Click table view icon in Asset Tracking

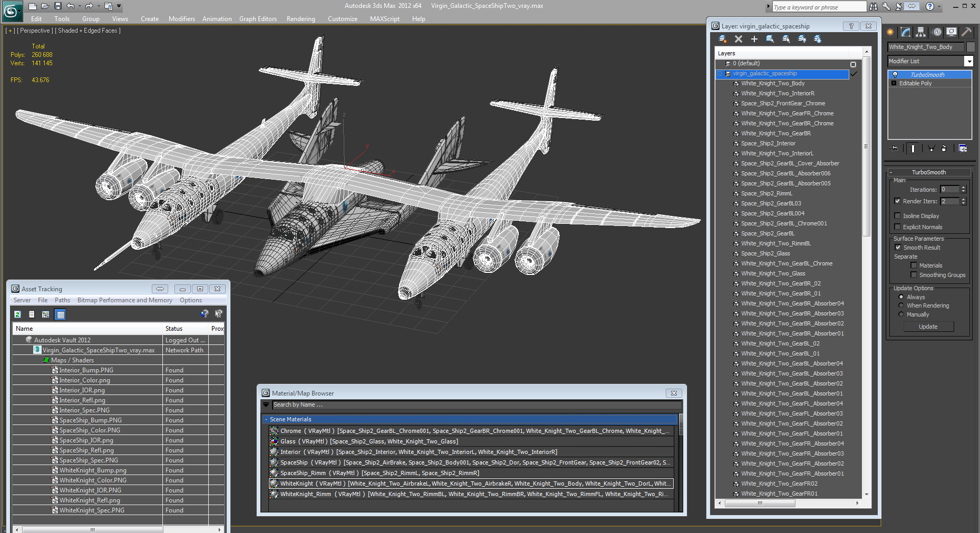(61, 314)
